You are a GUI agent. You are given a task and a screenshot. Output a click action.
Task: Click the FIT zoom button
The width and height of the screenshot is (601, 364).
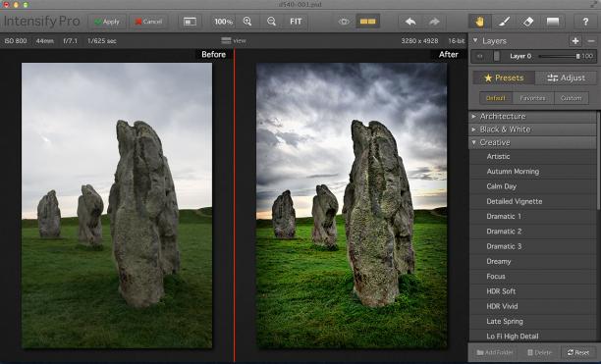(x=296, y=22)
